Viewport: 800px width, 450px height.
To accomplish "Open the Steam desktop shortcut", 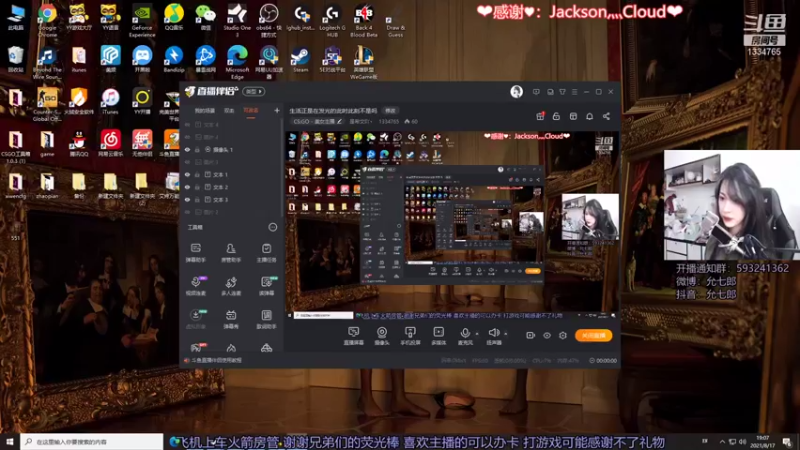I will point(300,60).
